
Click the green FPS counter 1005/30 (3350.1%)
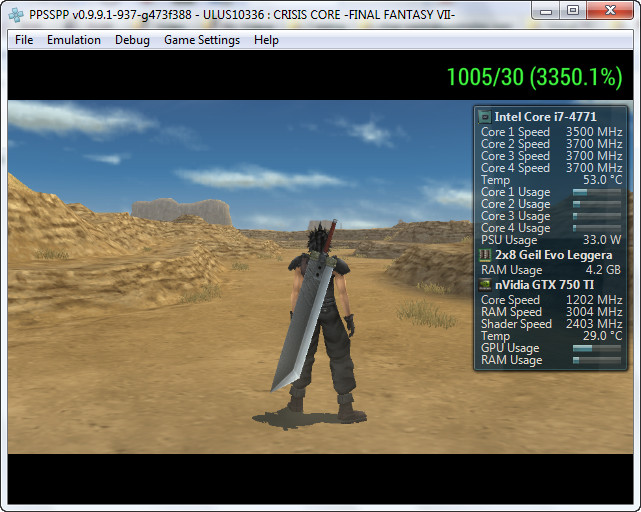pos(534,77)
